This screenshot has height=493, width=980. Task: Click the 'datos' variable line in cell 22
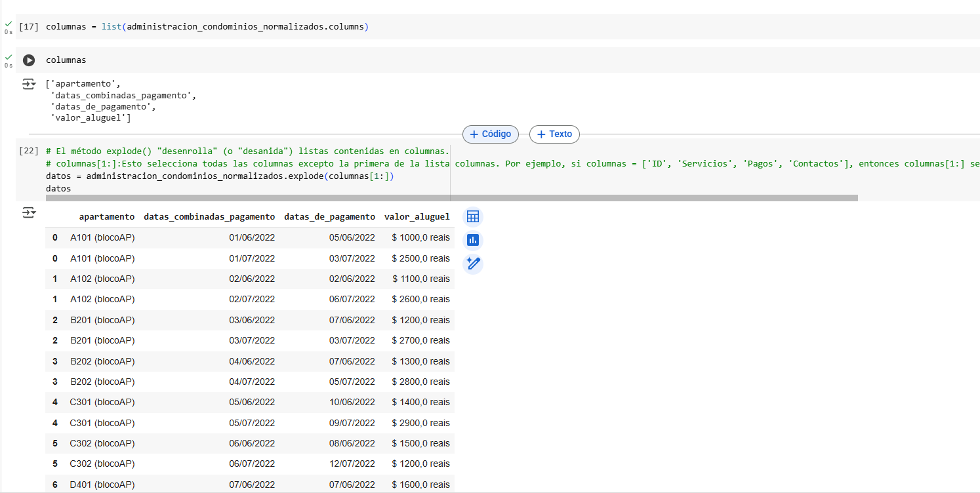(x=58, y=188)
